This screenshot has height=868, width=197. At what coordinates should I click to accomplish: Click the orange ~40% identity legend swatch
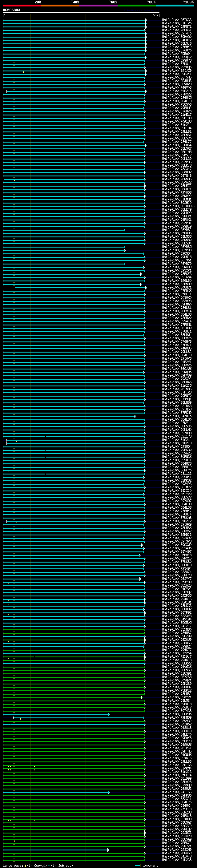(60, 6)
